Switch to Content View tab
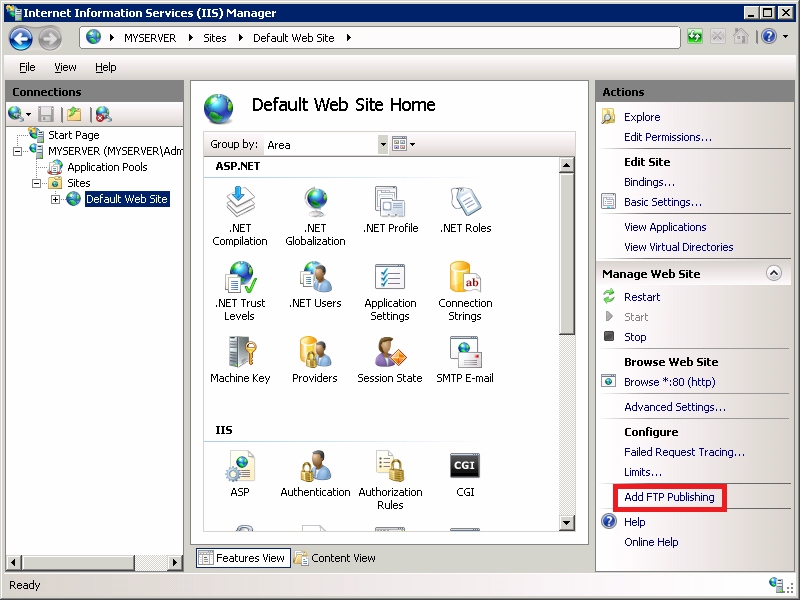The height and width of the screenshot is (600, 800). [x=335, y=558]
